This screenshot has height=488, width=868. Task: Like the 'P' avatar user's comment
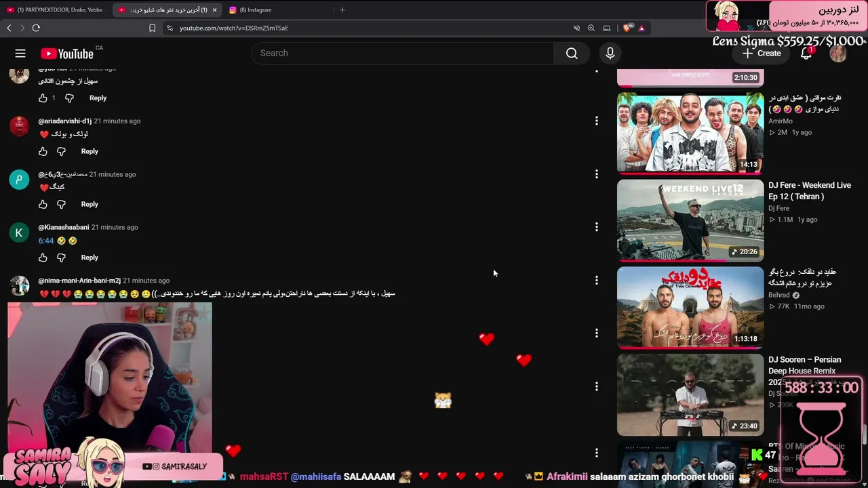[x=43, y=204]
